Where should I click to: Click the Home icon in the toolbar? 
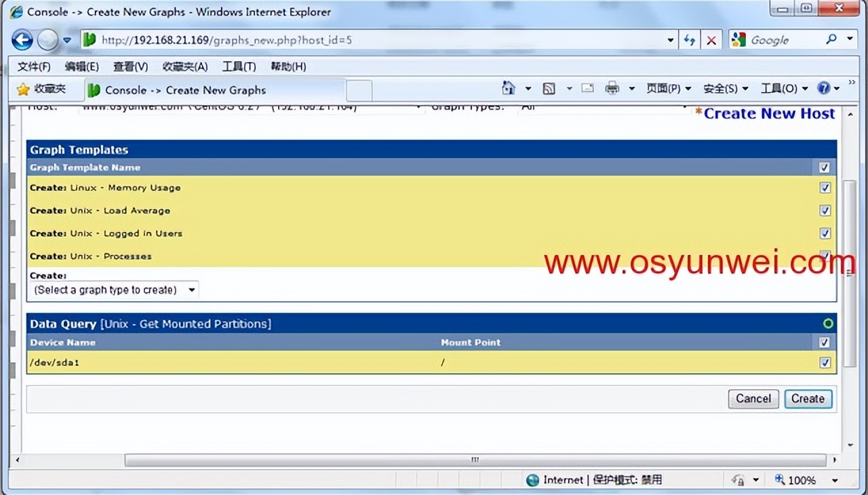tap(508, 88)
